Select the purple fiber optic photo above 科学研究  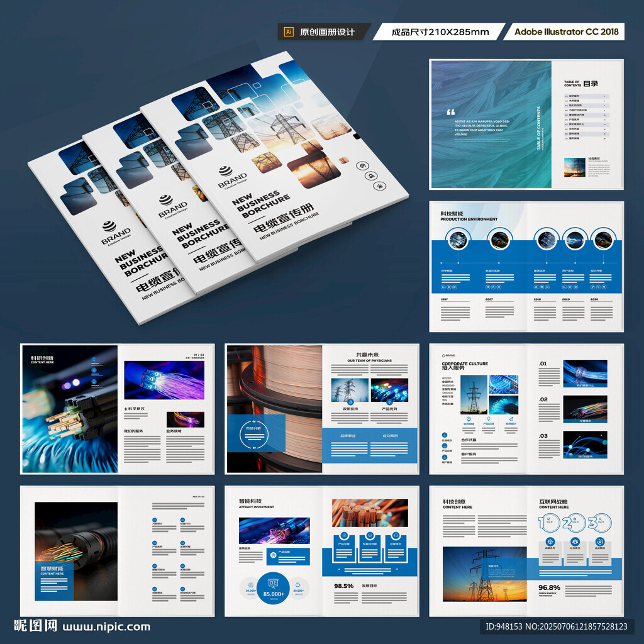164,380
